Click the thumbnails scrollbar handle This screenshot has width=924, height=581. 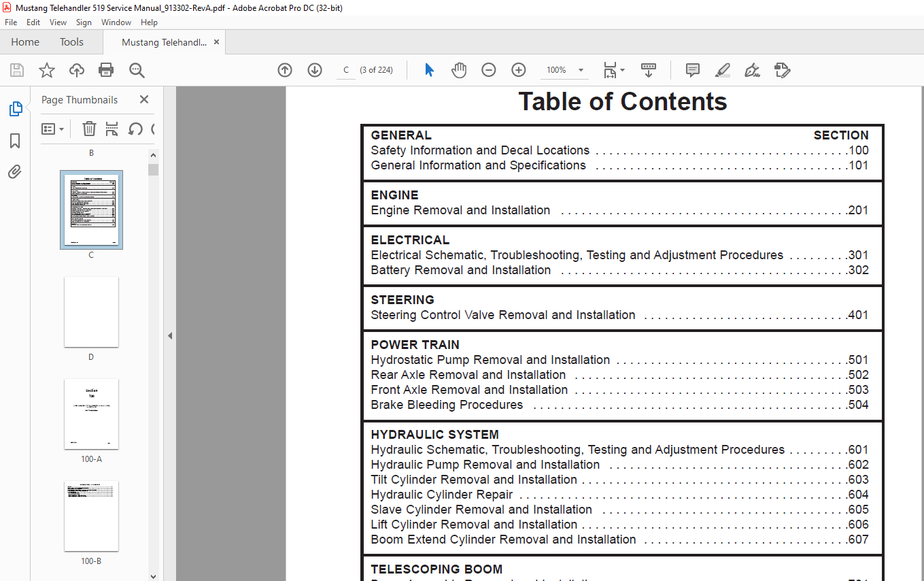click(x=153, y=169)
